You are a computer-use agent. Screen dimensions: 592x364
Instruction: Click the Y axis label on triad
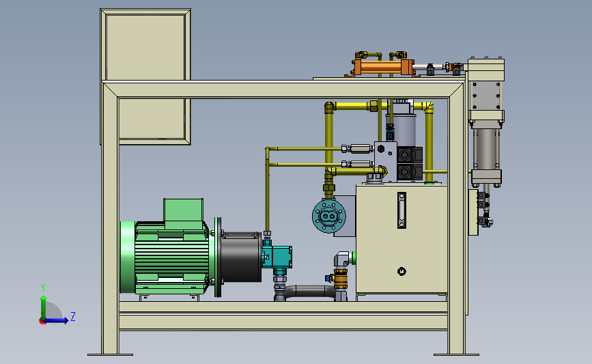coord(43,288)
